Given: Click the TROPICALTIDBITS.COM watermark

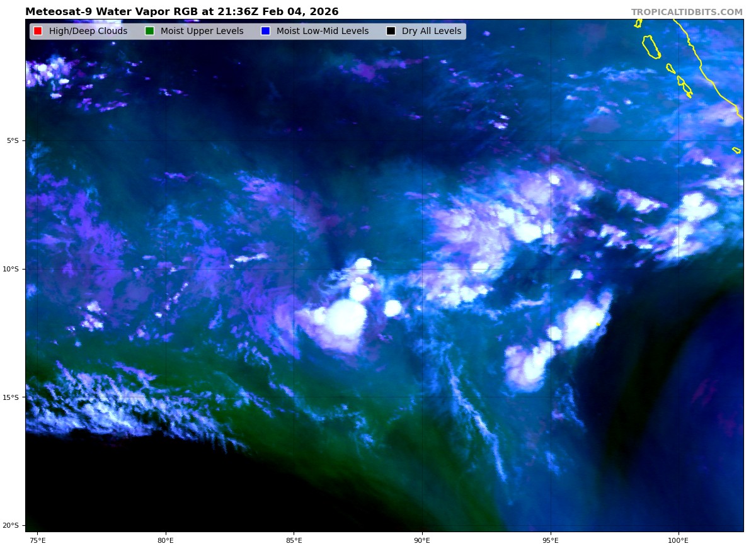Looking at the screenshot, I should [687, 13].
